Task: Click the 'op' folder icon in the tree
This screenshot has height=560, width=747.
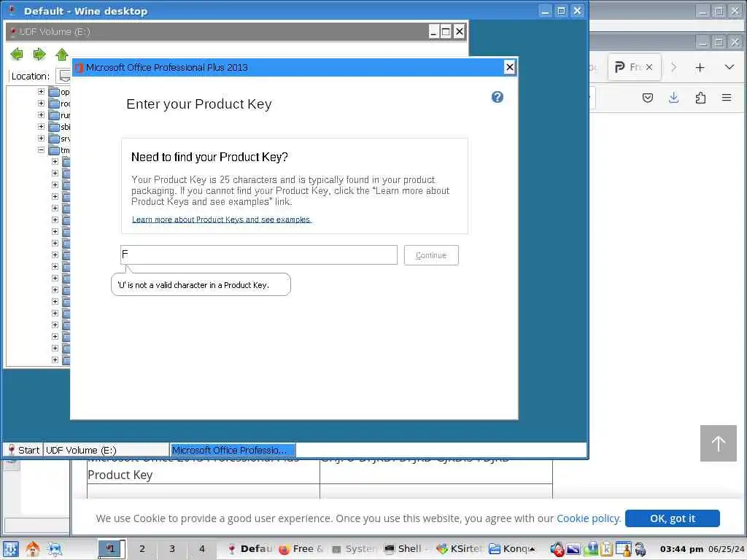Action: click(x=54, y=92)
